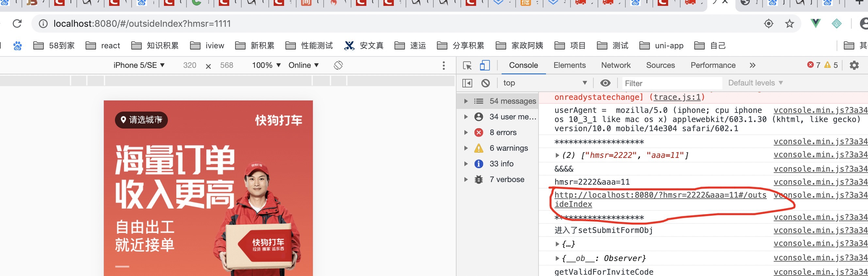Bookmark this page with the star icon
This screenshot has width=868, height=276.
[x=790, y=23]
